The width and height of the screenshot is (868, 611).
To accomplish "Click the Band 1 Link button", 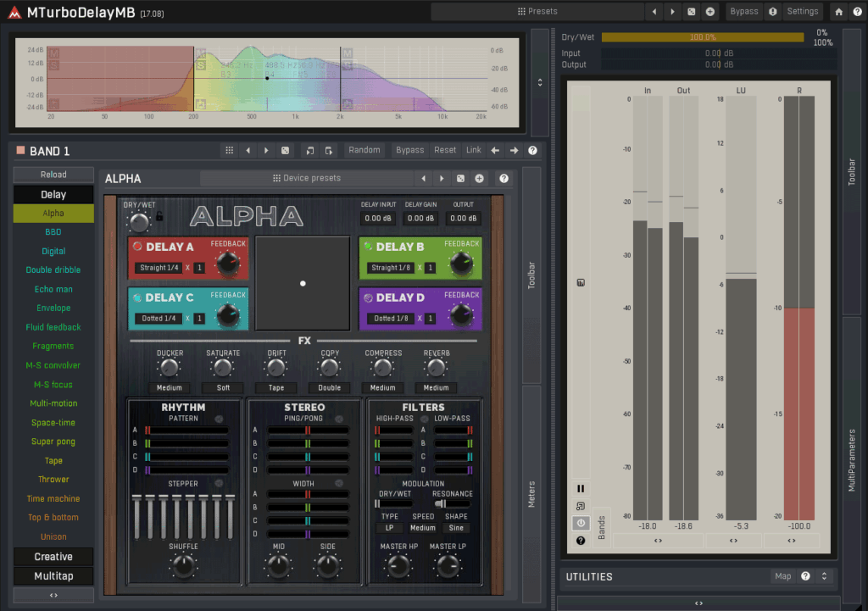I will pyautogui.click(x=473, y=150).
